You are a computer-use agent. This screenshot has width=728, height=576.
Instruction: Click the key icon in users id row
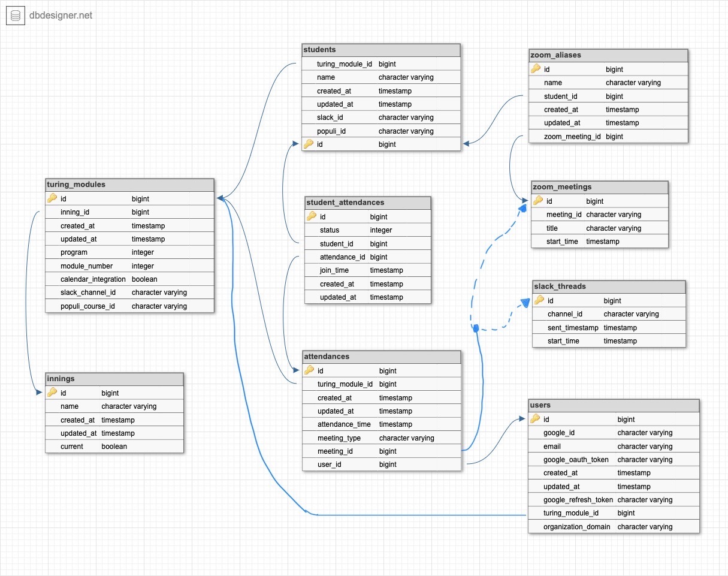point(535,419)
